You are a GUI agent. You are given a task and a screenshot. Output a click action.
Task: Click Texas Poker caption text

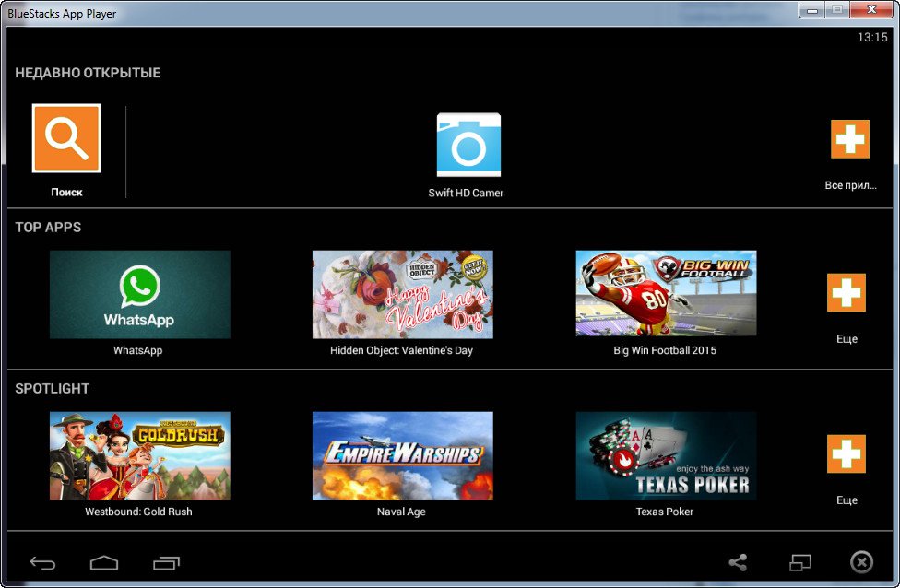tap(665, 512)
